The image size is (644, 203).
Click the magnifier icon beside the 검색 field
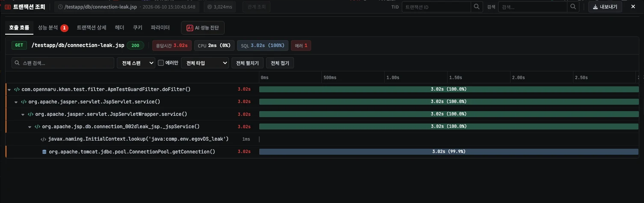pyautogui.click(x=573, y=7)
